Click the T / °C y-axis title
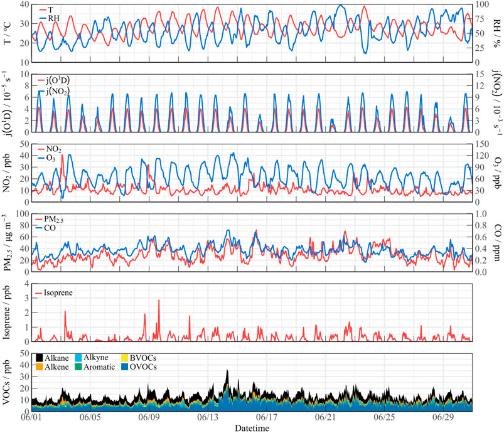Screen dimensions: 504x433 pos(7,33)
